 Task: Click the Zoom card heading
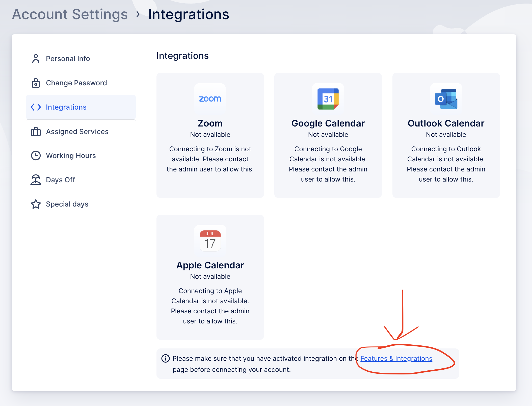(x=210, y=123)
